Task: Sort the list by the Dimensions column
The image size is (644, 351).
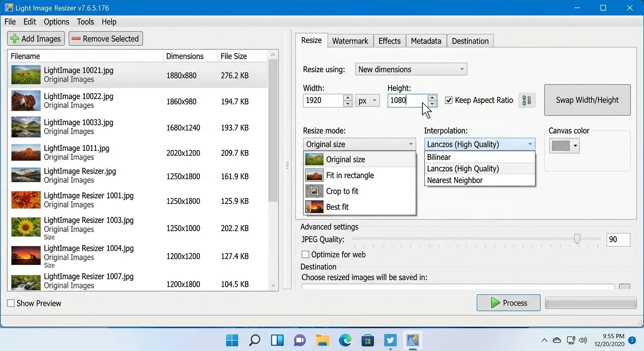Action: tap(190, 56)
